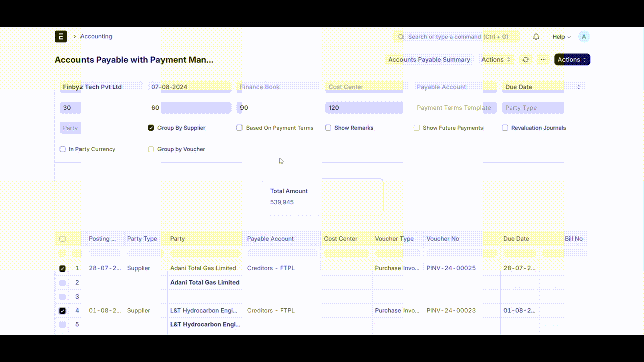Open voucher PINV-24-00023
The width and height of the screenshot is (644, 362).
[x=451, y=311]
